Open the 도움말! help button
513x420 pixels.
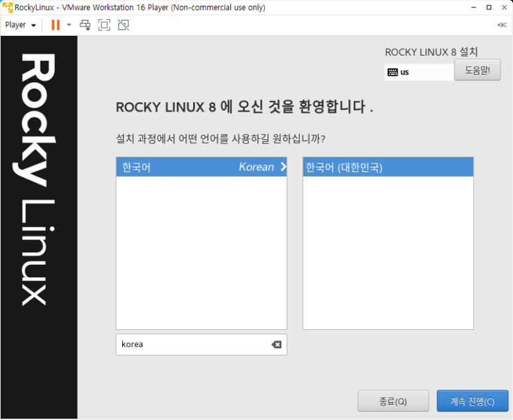[477, 70]
